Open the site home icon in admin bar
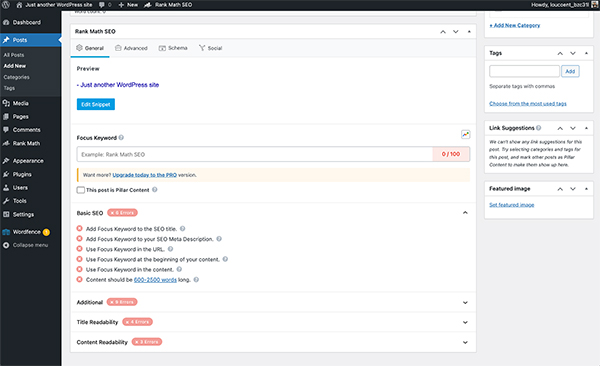Image resolution: width=600 pixels, height=366 pixels. tap(19, 5)
